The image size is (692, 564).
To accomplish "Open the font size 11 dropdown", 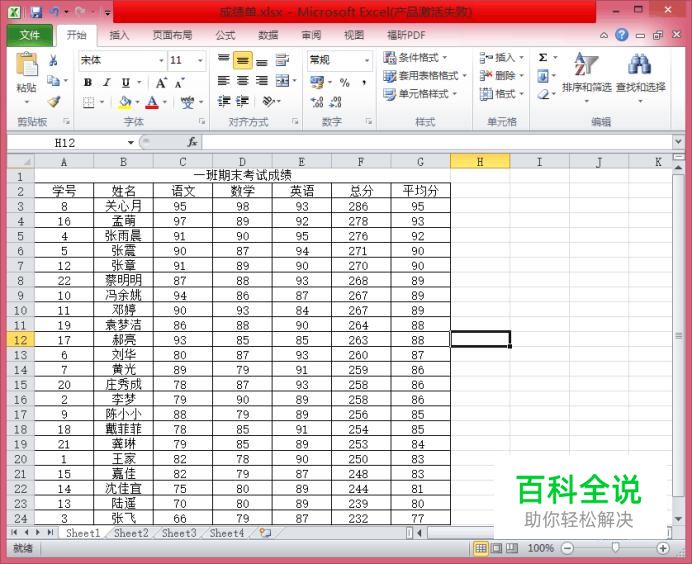I will pos(200,60).
